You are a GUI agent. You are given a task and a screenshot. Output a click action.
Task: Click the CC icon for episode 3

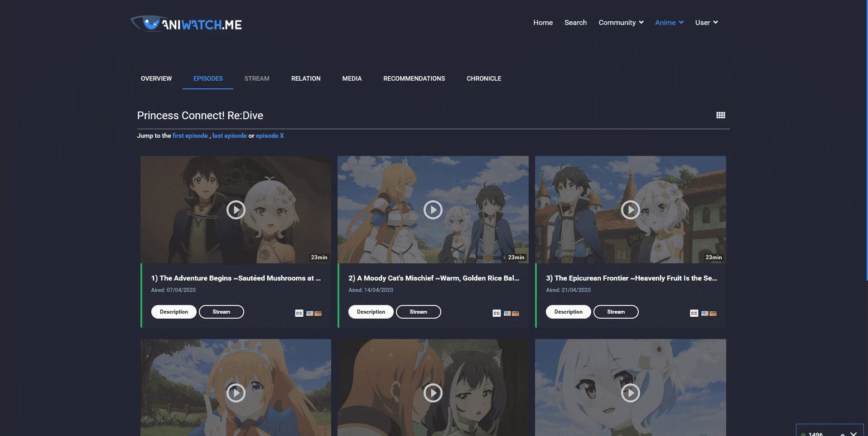(x=694, y=313)
